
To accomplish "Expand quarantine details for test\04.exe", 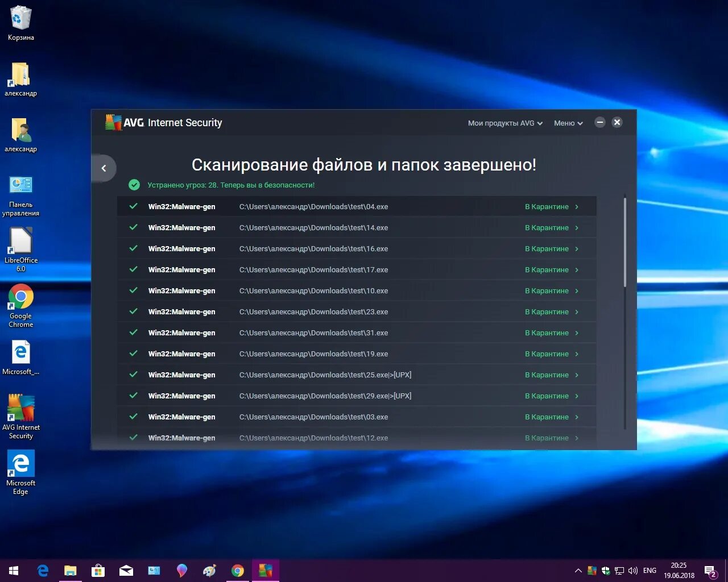I will 577,207.
